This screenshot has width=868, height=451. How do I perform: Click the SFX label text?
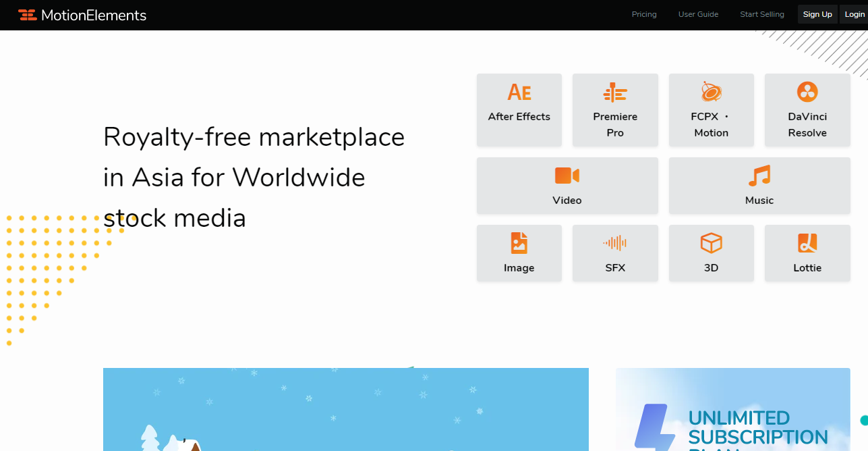[x=615, y=268]
